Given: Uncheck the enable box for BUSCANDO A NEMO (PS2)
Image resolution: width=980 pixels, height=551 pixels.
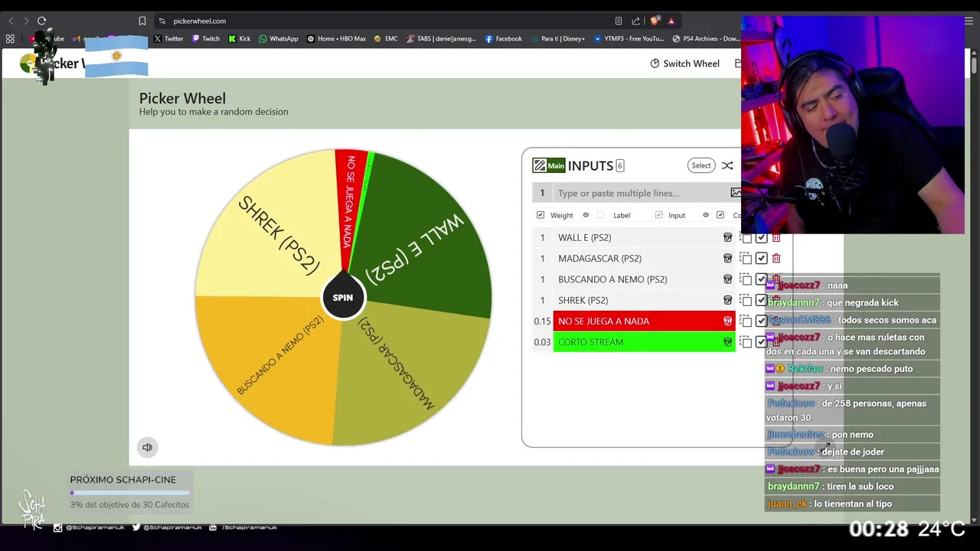Looking at the screenshot, I should pyautogui.click(x=761, y=279).
